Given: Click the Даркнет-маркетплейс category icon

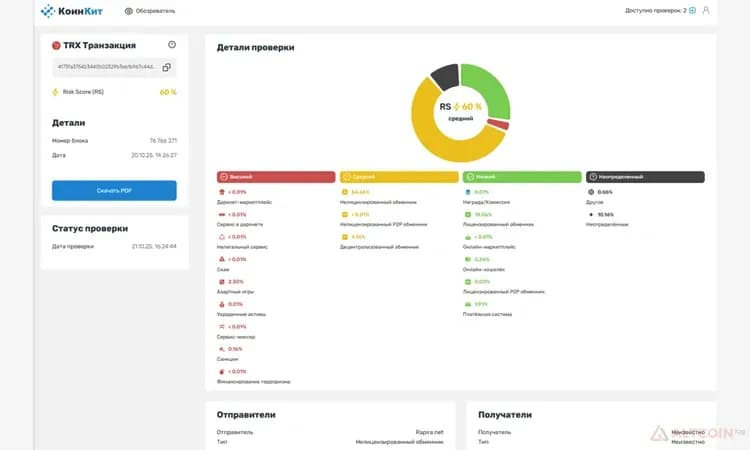Looking at the screenshot, I should coord(221,192).
